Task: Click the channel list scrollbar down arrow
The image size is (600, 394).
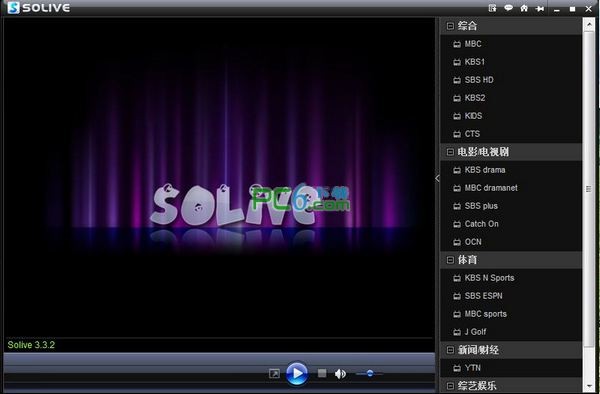Action: click(x=589, y=386)
